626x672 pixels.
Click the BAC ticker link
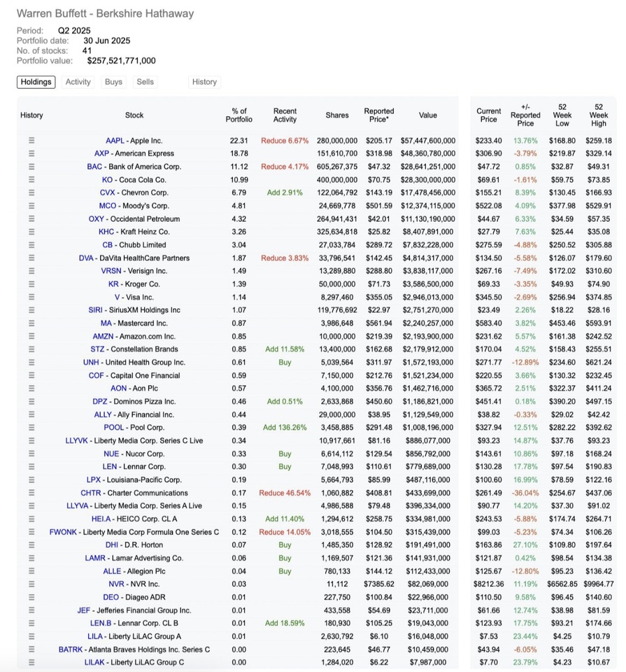[94, 167]
